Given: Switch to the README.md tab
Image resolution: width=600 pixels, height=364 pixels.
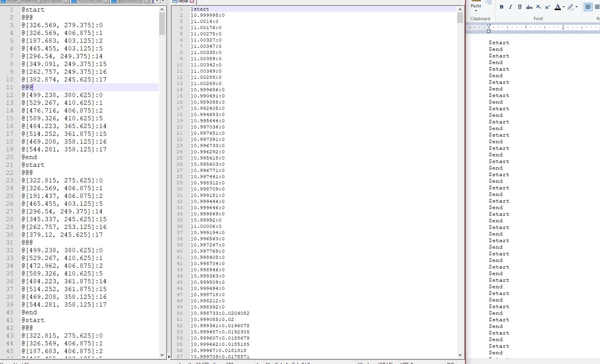Looking at the screenshot, I should (x=89, y=2).
